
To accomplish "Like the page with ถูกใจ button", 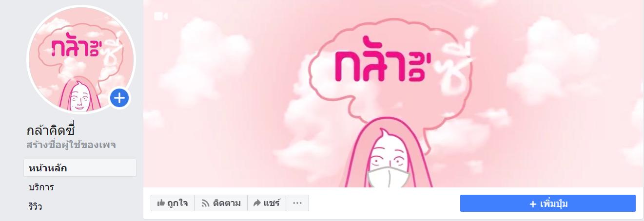I will 173,203.
